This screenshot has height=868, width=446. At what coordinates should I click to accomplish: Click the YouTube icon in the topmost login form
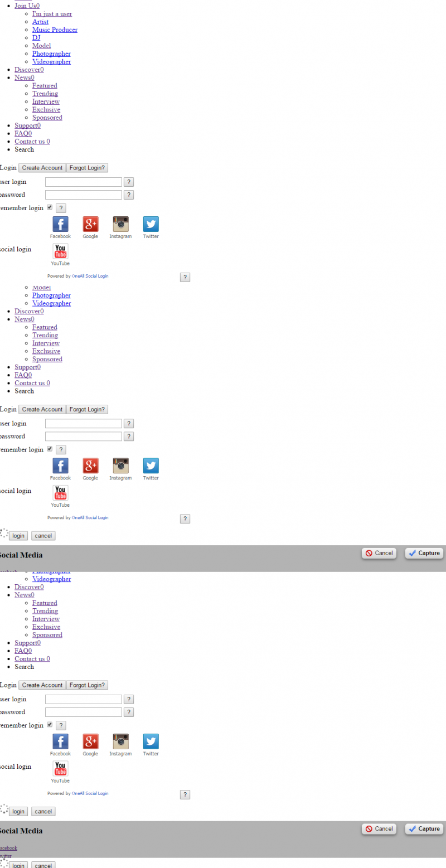(x=60, y=251)
